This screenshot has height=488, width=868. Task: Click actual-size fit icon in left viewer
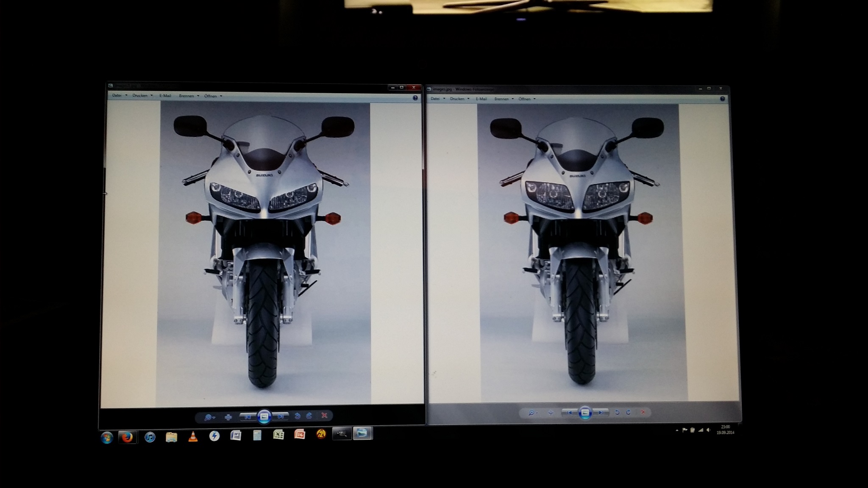tap(228, 417)
